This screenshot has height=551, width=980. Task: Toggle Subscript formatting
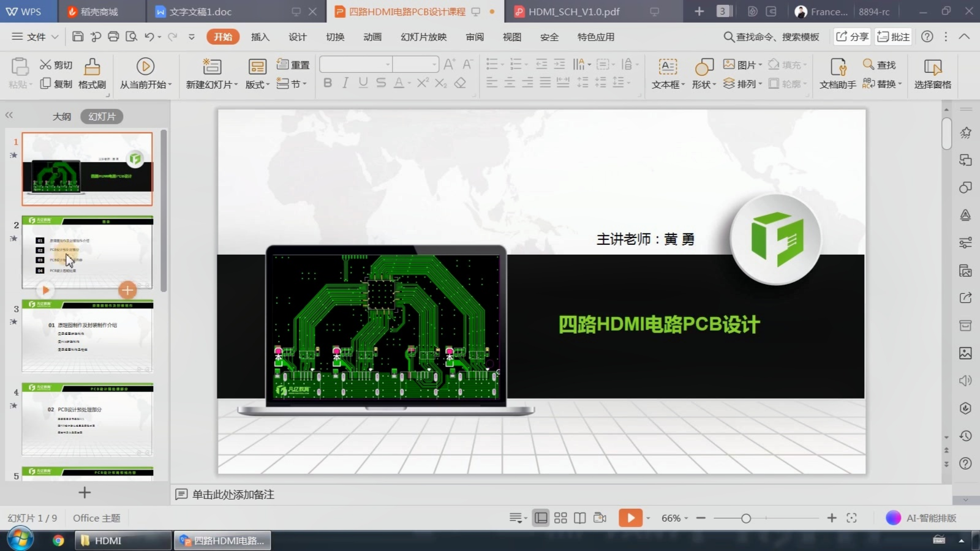pyautogui.click(x=441, y=83)
